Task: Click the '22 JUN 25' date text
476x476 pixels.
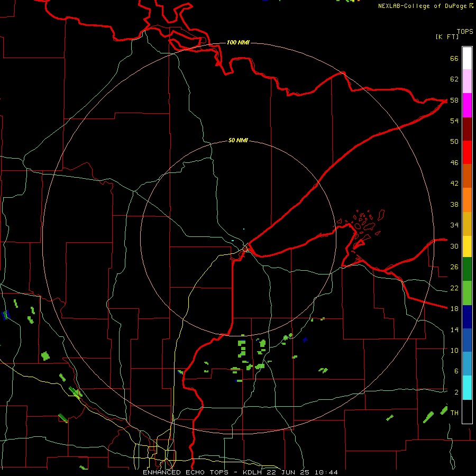Action: tap(289, 472)
